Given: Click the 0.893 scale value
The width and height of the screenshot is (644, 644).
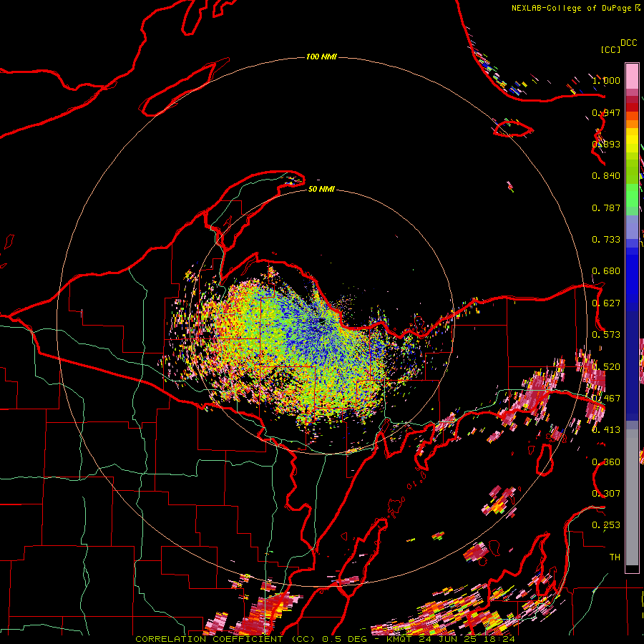Looking at the screenshot, I should [x=606, y=144].
